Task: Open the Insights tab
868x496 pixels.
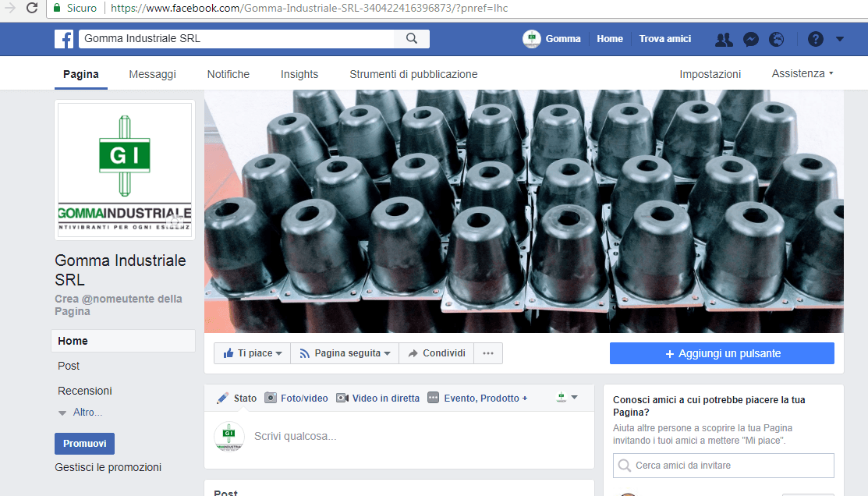Action: click(299, 74)
